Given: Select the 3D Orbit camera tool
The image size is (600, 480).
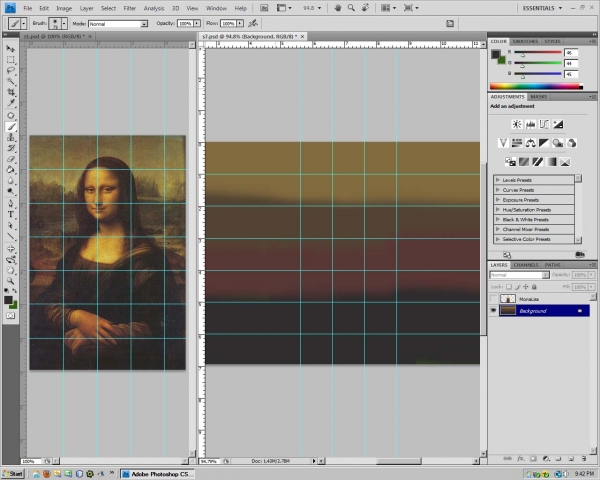Looking at the screenshot, I should (x=11, y=260).
